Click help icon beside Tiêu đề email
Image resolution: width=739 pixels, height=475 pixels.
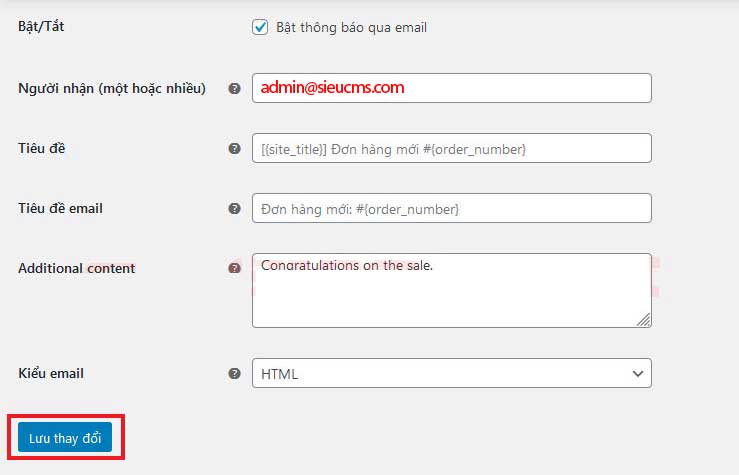point(234,208)
